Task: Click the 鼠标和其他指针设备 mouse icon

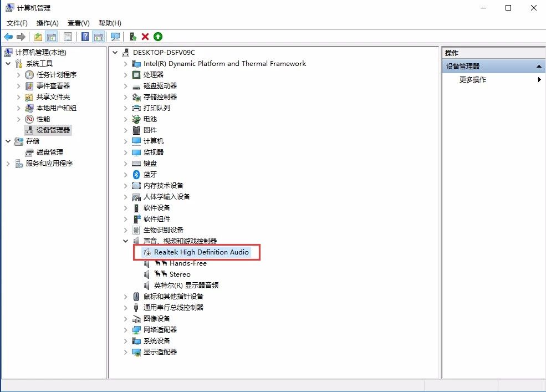Action: 136,297
